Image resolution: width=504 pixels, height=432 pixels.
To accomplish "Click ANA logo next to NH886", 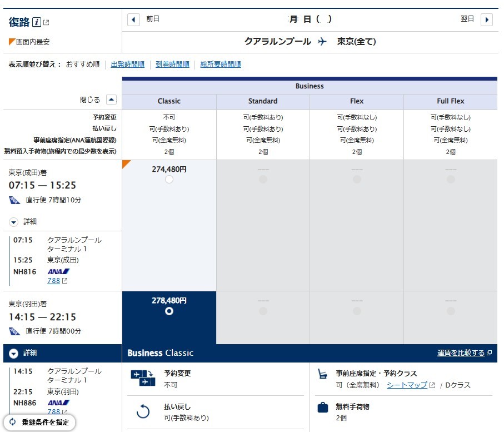I will (58, 403).
